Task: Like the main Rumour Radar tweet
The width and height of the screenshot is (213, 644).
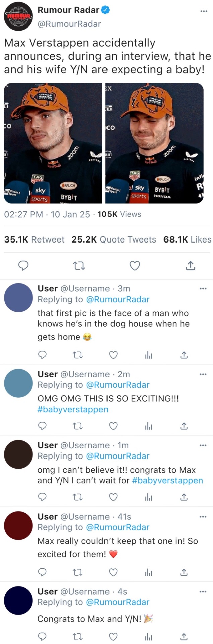Action: point(135,266)
